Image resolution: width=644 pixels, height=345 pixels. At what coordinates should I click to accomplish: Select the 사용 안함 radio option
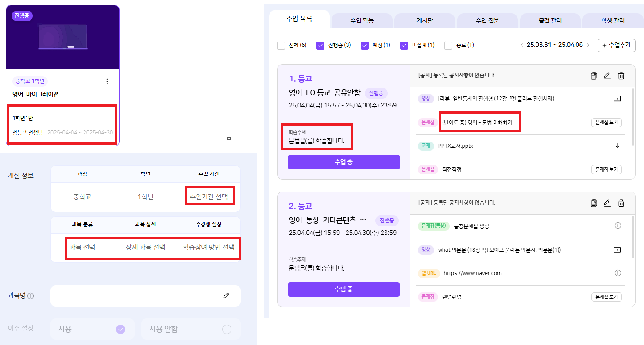(227, 329)
